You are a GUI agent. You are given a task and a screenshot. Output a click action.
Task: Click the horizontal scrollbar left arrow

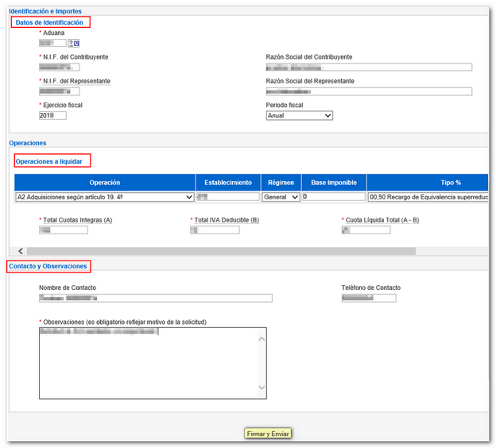pyautogui.click(x=21, y=251)
